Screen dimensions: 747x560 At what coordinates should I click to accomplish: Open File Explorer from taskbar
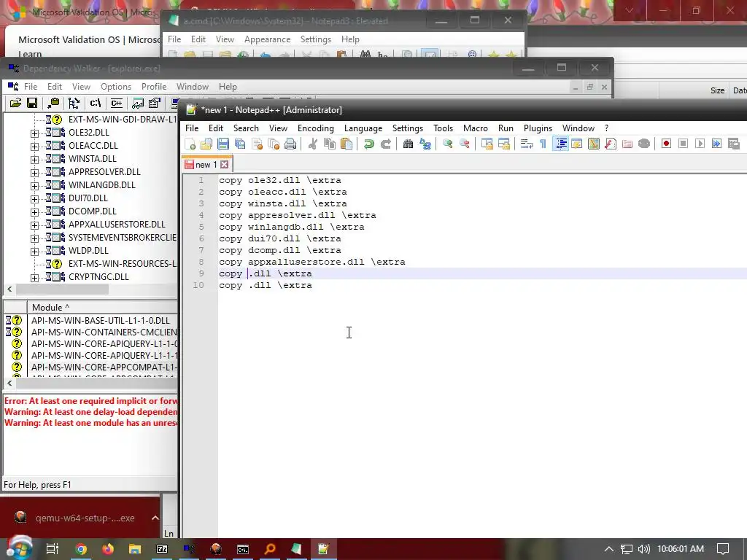coord(135,549)
